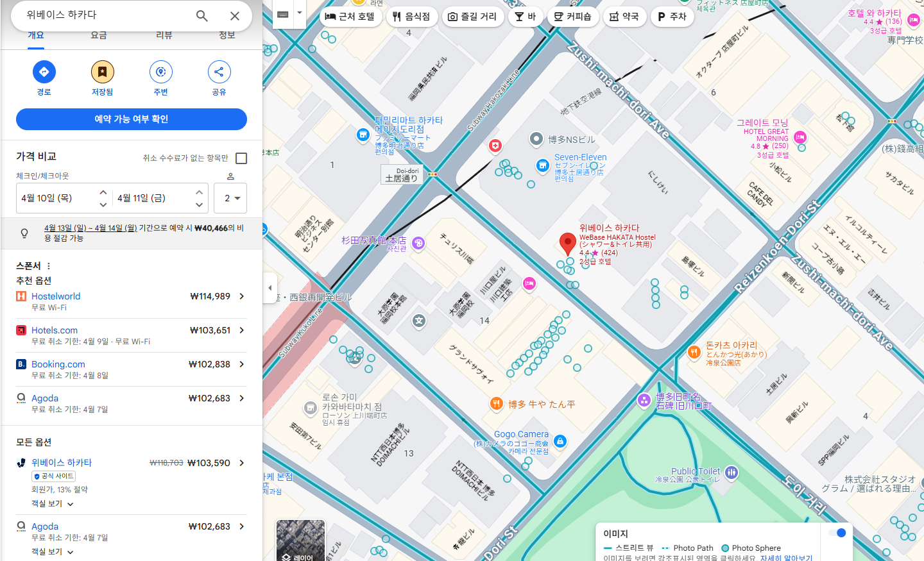Viewport: 924px width, 561px height.
Task: Click the 저장됨 saved bookmark icon
Action: [x=102, y=72]
